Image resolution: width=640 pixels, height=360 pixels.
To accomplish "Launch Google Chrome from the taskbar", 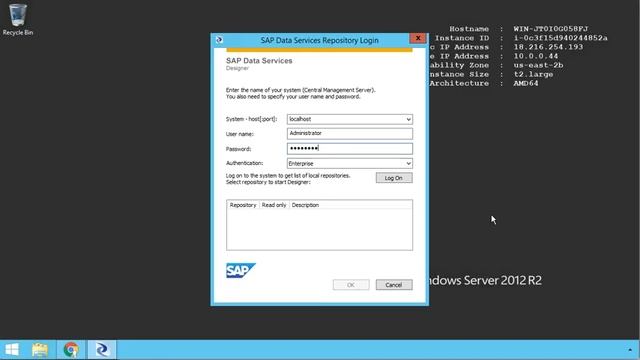I will pyautogui.click(x=71, y=350).
